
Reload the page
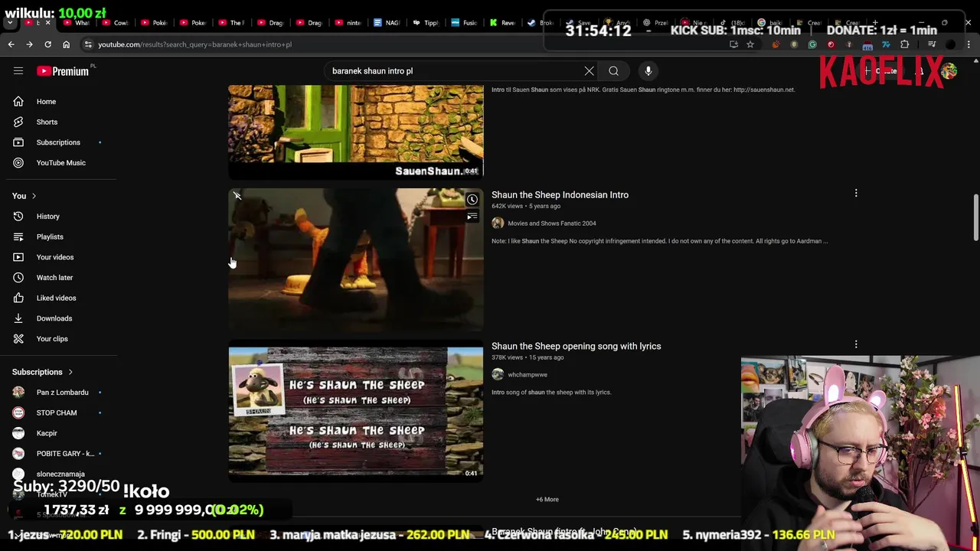[47, 44]
